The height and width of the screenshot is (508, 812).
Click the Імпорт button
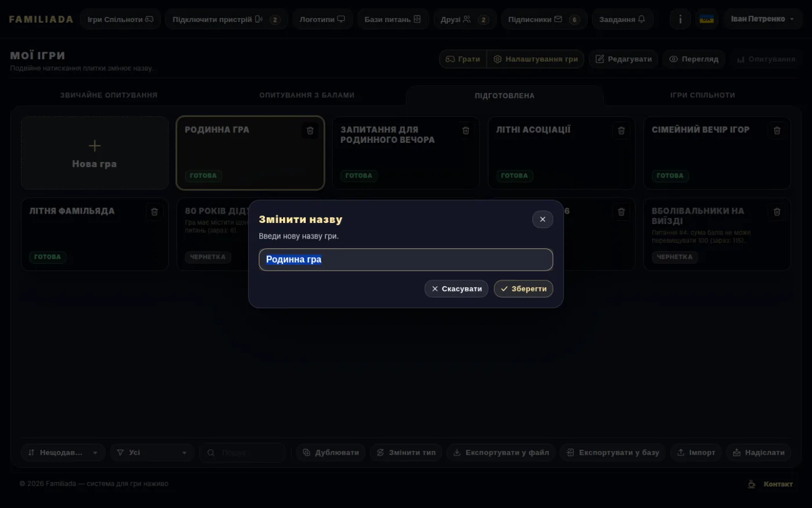click(696, 453)
